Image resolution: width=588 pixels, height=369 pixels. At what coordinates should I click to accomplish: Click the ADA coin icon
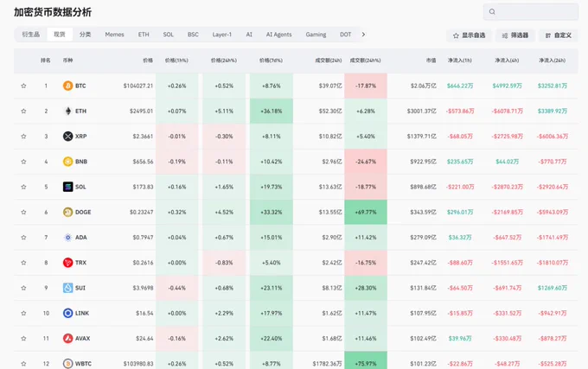click(x=67, y=237)
